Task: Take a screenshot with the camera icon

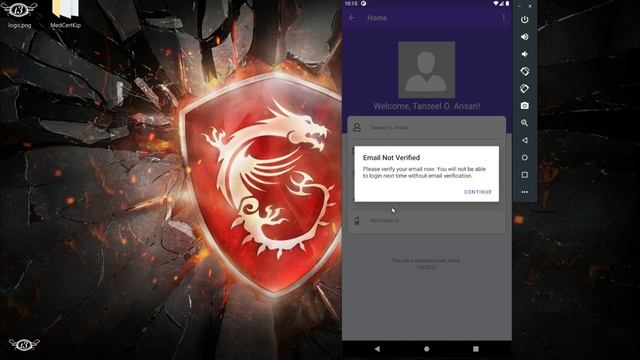Action: pyautogui.click(x=524, y=106)
